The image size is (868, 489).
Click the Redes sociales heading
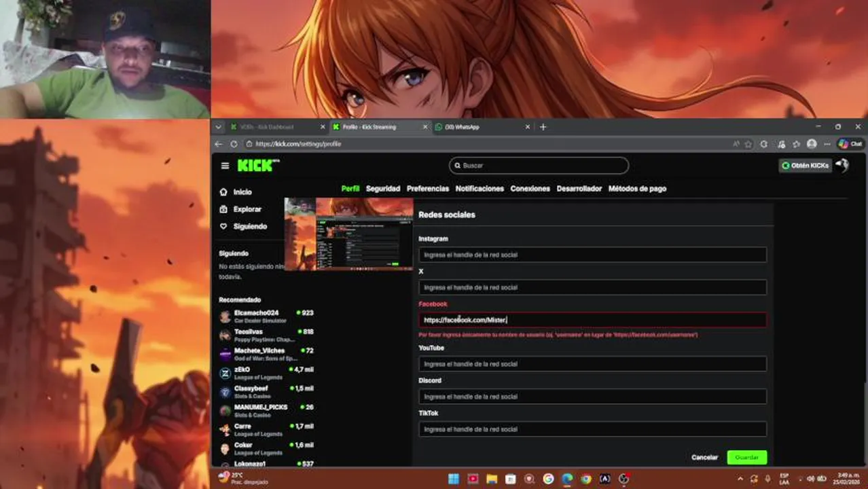coord(447,215)
